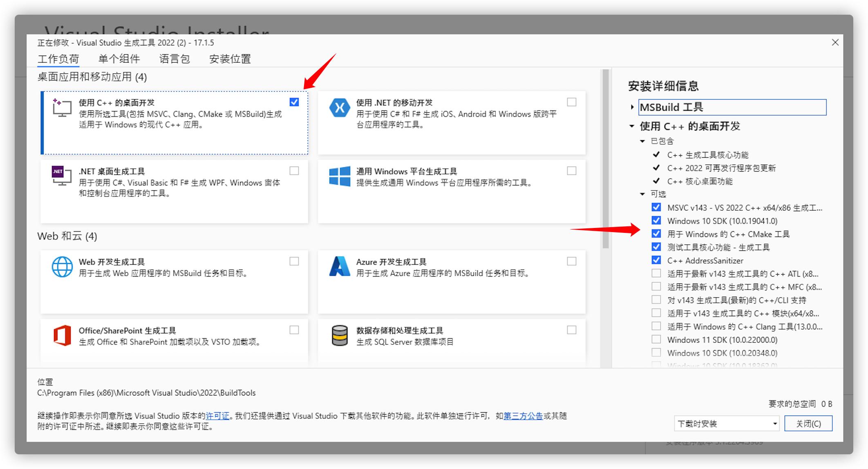Click the 关闭(C) button

pos(808,424)
